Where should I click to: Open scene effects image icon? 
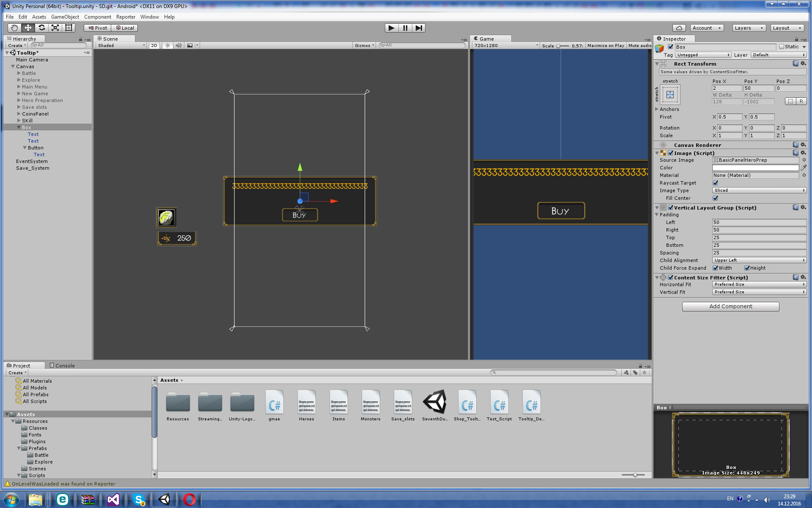point(190,45)
